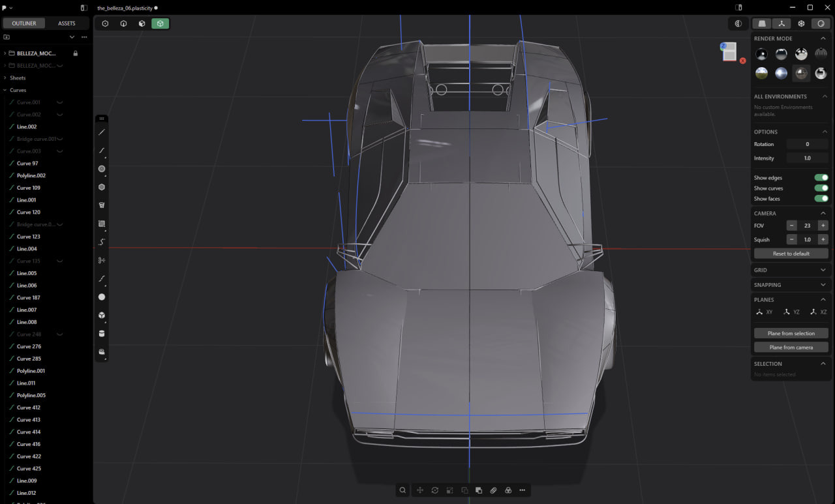Toggle the Show edges switch
The height and width of the screenshot is (504, 835).
(x=821, y=177)
